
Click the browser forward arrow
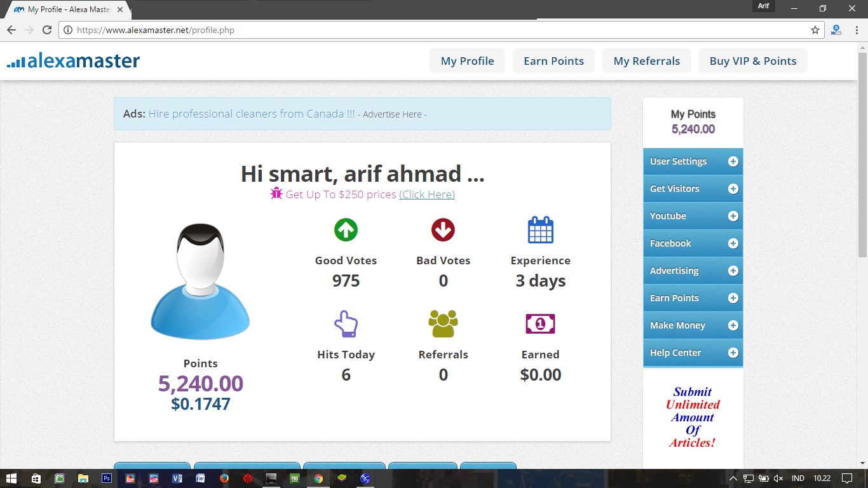point(29,30)
